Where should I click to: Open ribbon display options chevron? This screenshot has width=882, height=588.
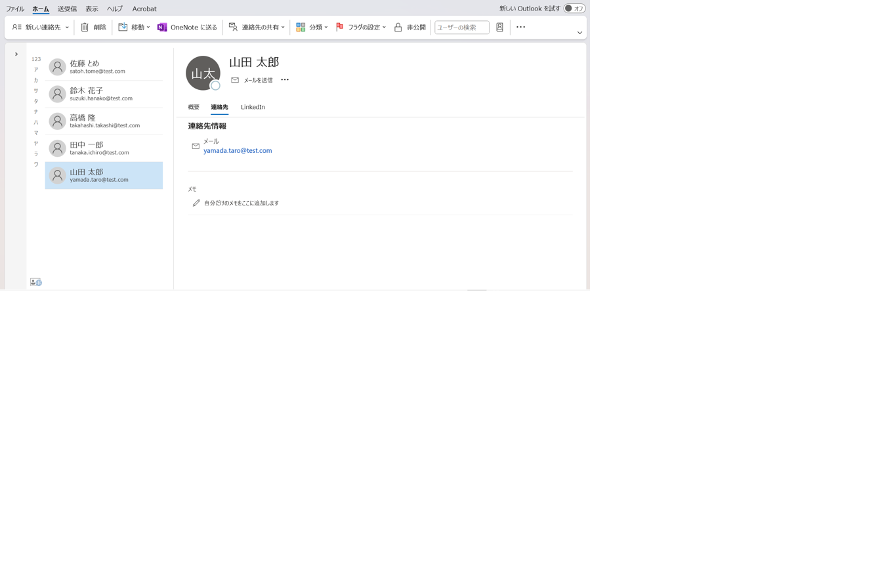(579, 33)
